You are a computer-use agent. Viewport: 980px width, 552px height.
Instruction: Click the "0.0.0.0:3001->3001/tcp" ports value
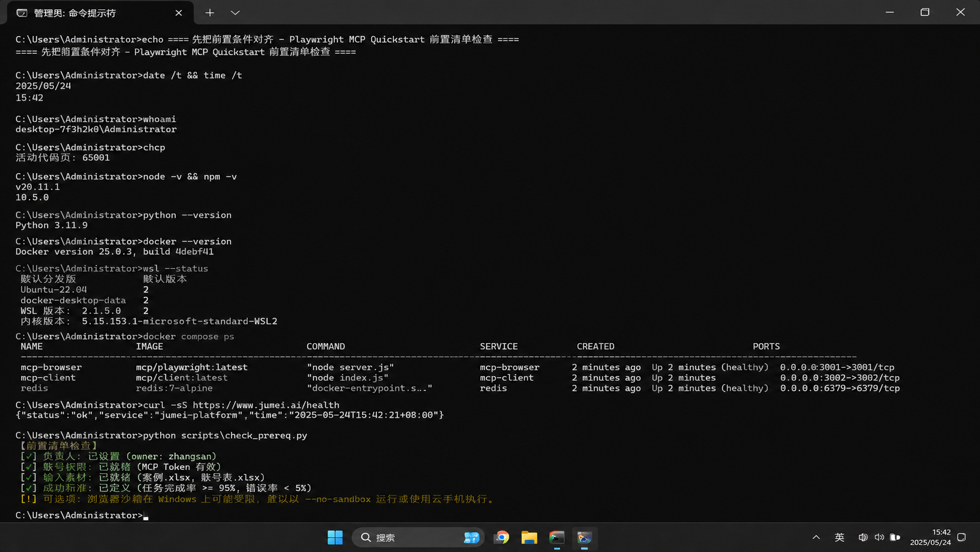click(837, 367)
